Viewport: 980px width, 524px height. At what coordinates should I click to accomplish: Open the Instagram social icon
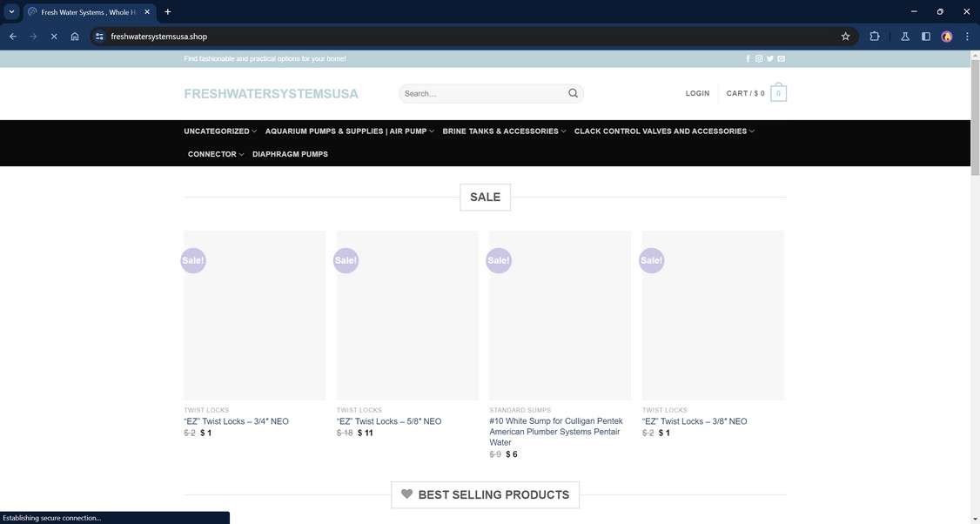[x=757, y=58]
